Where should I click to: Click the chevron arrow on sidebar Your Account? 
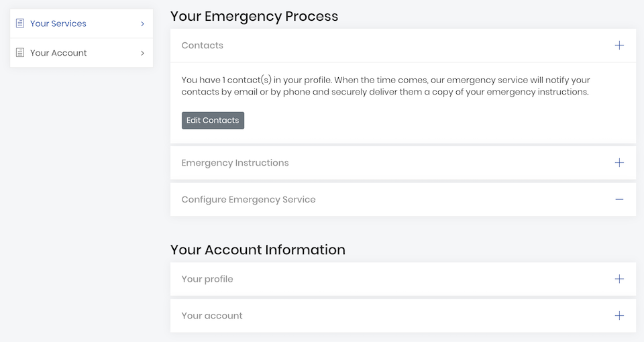(142, 53)
